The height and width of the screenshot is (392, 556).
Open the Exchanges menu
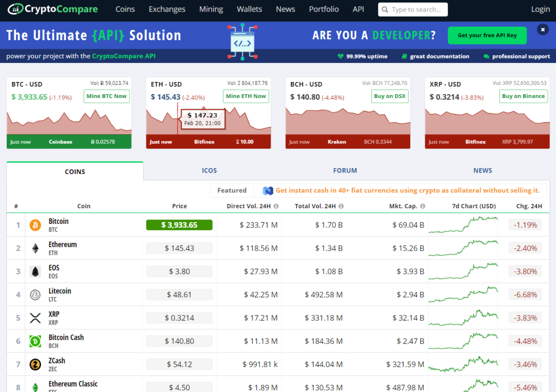pyautogui.click(x=167, y=9)
